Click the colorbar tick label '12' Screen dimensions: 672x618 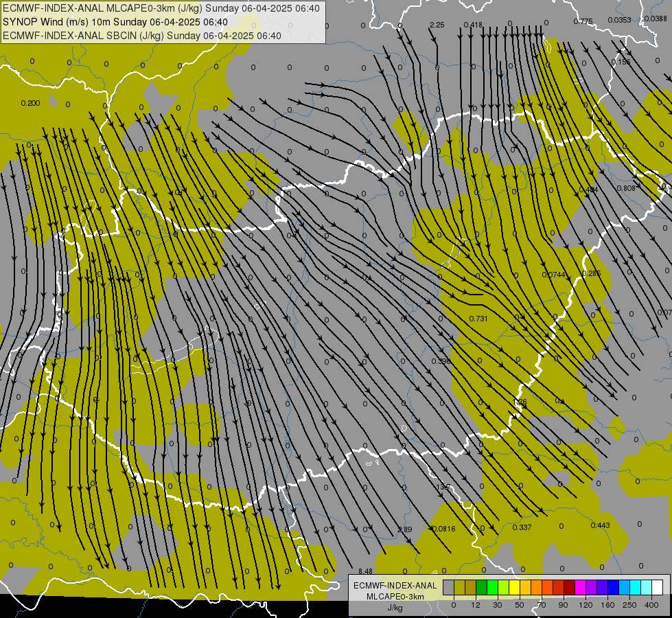(476, 605)
